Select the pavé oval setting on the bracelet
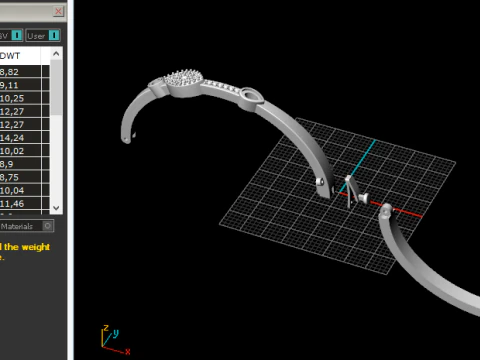This screenshot has width=480, height=360. coord(184,81)
